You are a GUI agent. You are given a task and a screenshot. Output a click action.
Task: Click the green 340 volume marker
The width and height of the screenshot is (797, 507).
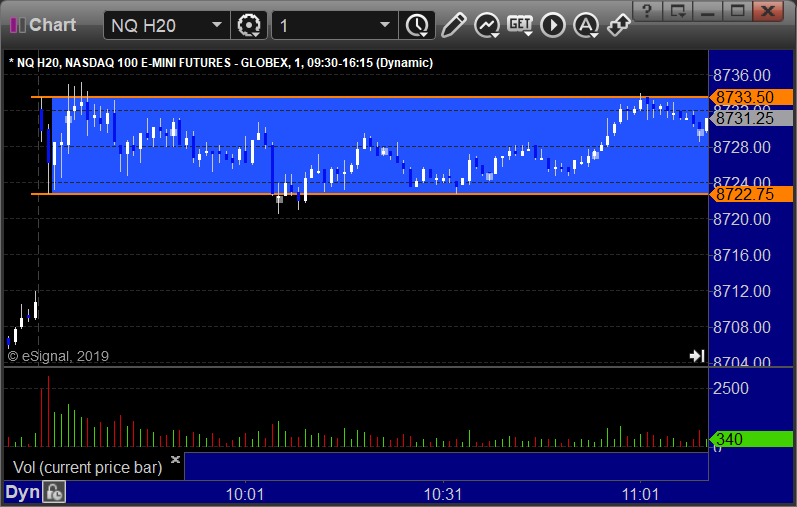(751, 439)
